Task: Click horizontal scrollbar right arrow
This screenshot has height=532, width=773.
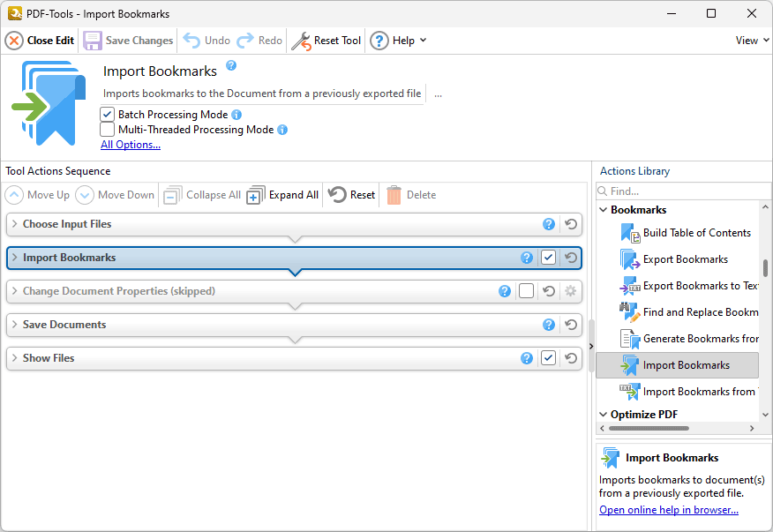Action: pyautogui.click(x=752, y=429)
